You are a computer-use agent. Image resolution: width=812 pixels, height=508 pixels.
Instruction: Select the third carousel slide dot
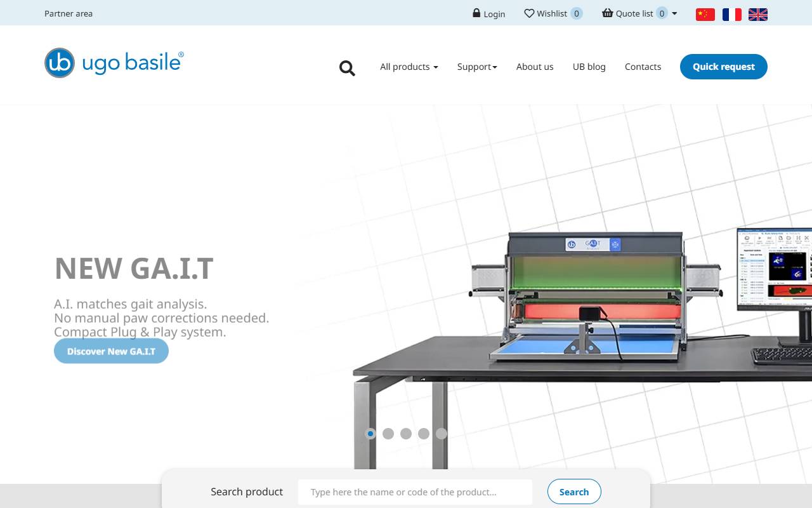click(x=406, y=434)
